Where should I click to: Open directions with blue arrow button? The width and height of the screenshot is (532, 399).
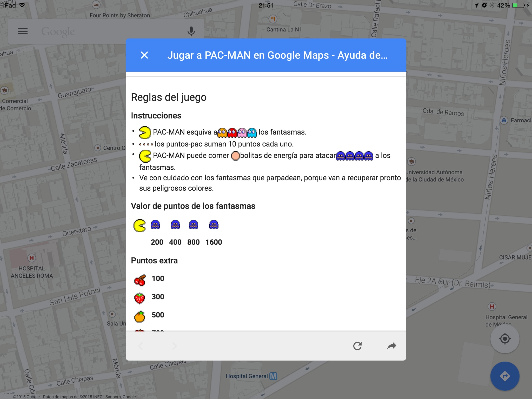(505, 376)
